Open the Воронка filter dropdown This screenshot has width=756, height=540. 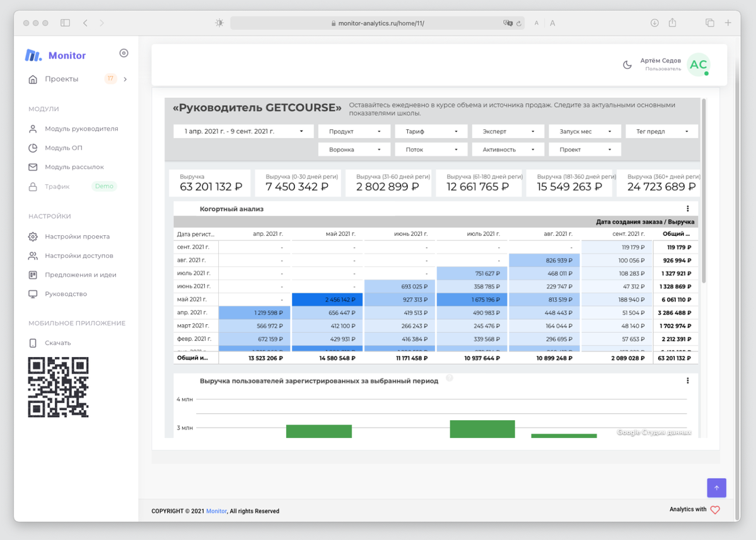[x=354, y=150]
